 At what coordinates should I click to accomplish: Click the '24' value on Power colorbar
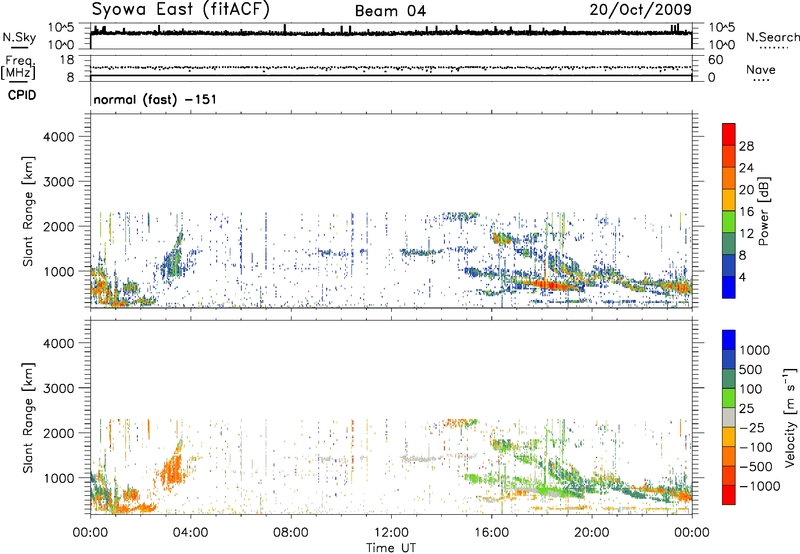coord(746,168)
